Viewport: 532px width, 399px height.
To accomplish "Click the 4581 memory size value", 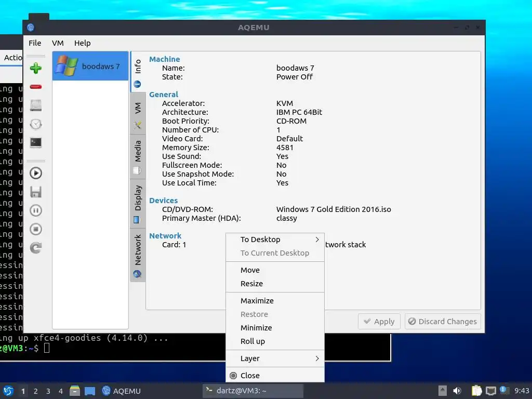I will pos(285,148).
